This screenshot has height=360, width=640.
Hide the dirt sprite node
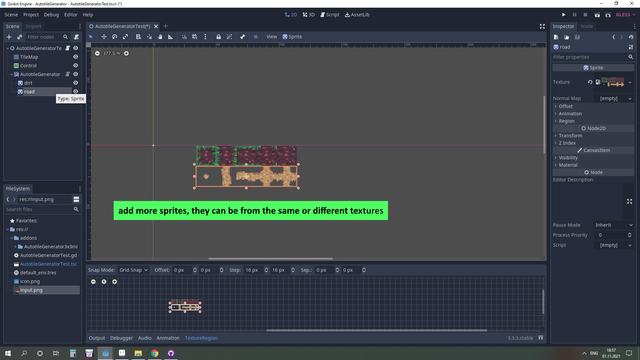click(76, 83)
